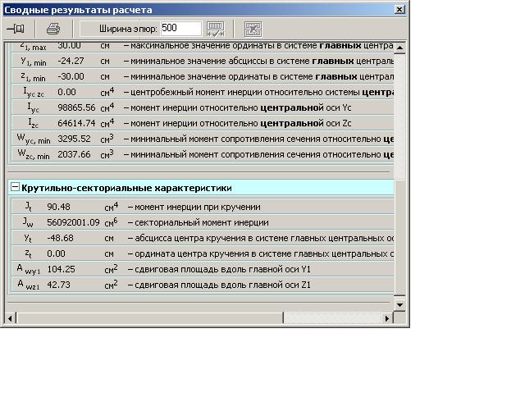This screenshot has width=525, height=420.
Task: Click the diagram view icon in the toolbar
Action: [x=252, y=29]
